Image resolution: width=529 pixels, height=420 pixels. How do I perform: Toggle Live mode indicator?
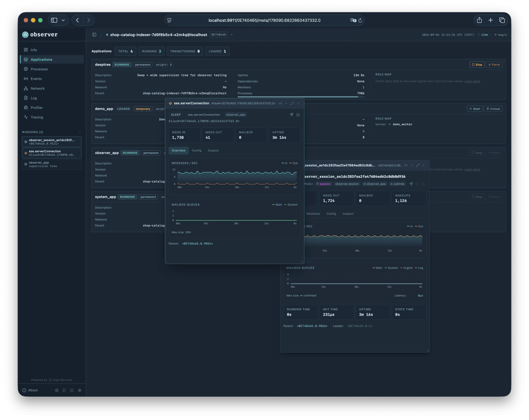483,35
